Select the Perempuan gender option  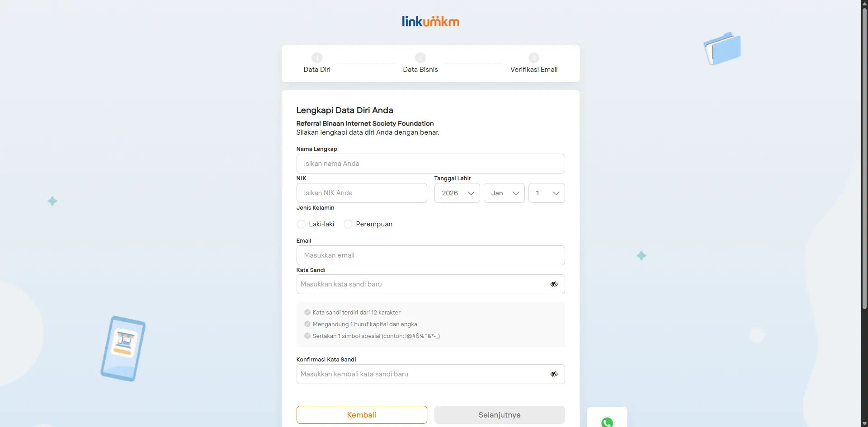(348, 224)
